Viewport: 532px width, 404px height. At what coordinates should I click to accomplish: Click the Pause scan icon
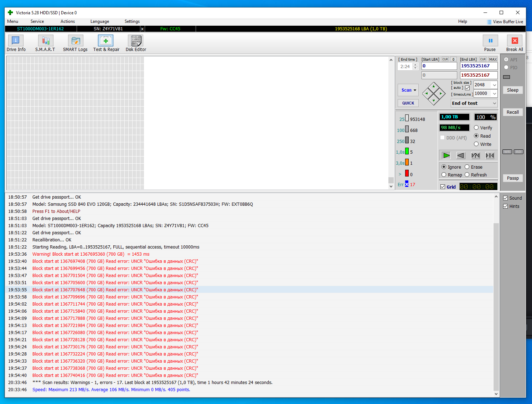point(490,41)
